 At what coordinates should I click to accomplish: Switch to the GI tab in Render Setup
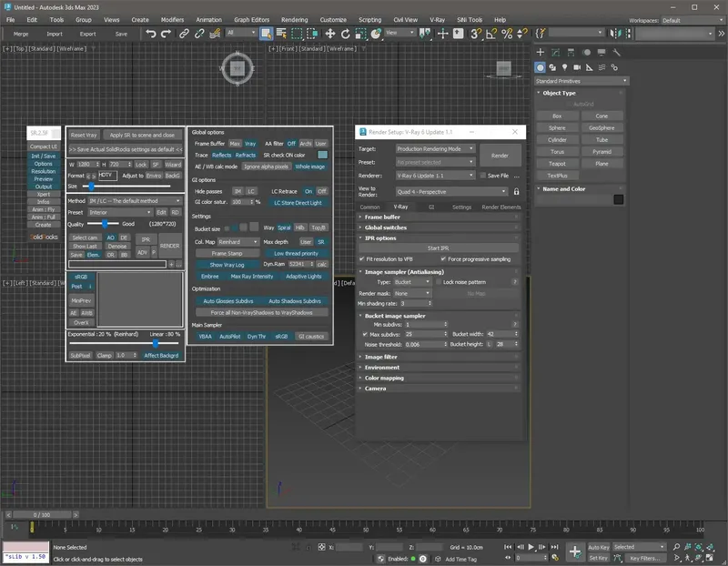pyautogui.click(x=431, y=207)
